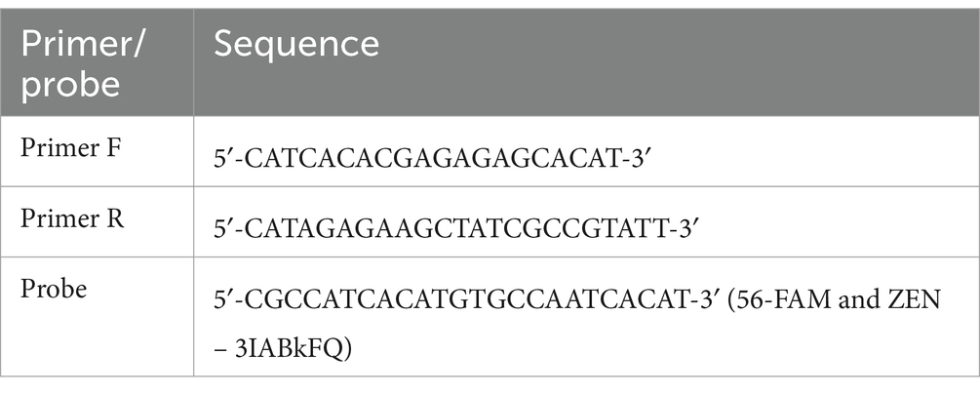Click the 5′ prefix of Probe sequence
Screen dimensions: 980x394
(224, 299)
